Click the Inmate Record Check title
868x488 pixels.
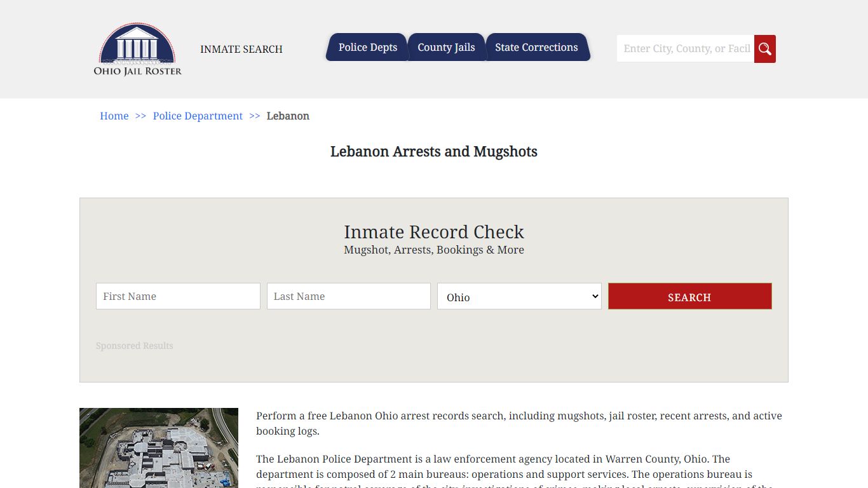tap(434, 232)
